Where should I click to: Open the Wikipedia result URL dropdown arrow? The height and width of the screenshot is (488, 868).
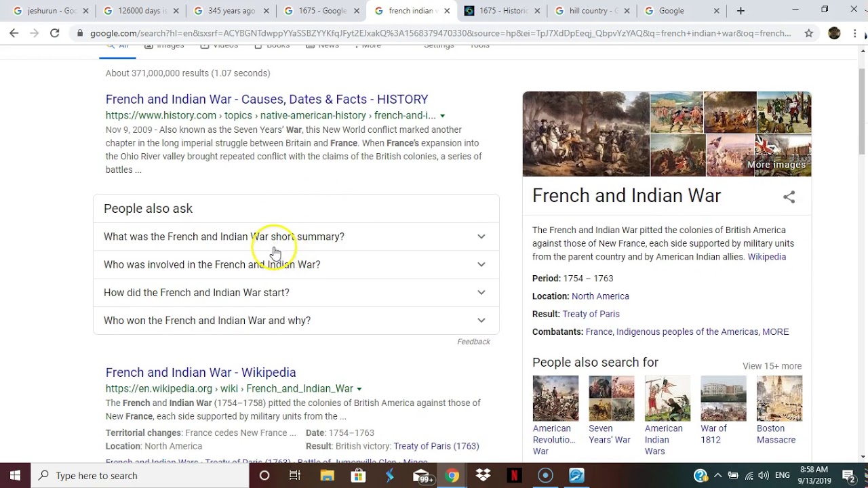[359, 389]
